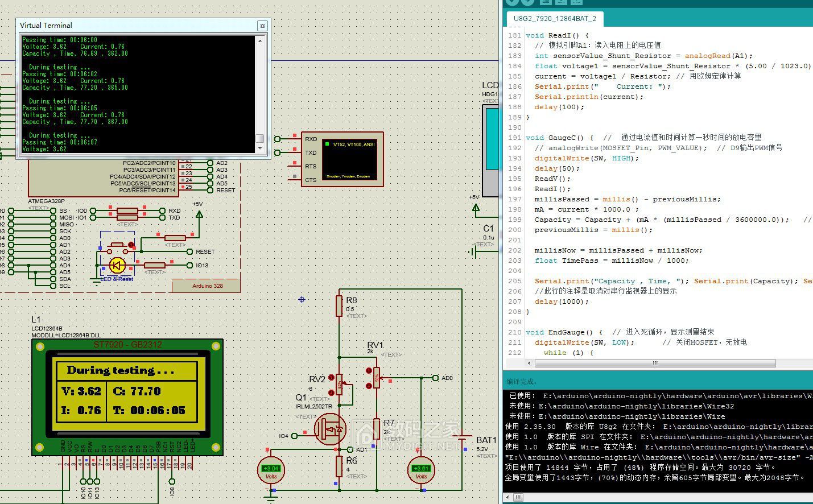Viewport: 813px width, 504px height.
Task: Select the resistor between IO1 and TXD
Action: tap(127, 218)
